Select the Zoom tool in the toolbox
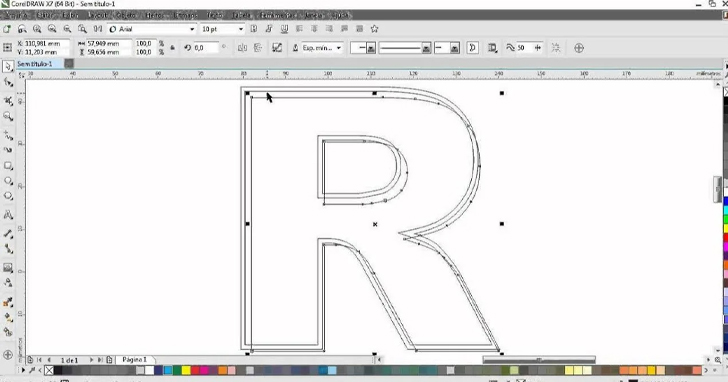 point(8,116)
